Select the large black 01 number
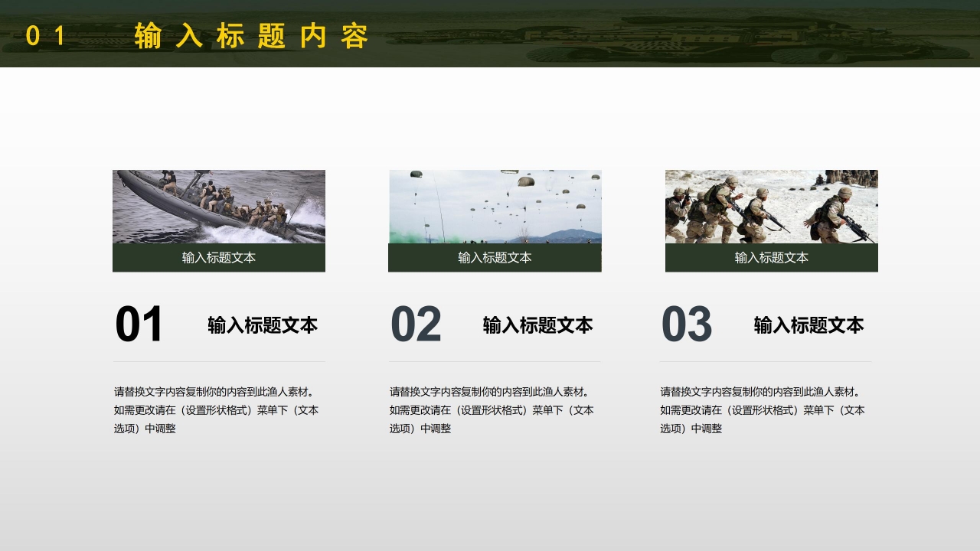 click(139, 324)
